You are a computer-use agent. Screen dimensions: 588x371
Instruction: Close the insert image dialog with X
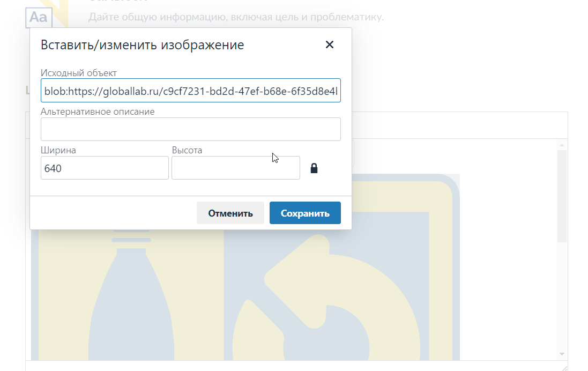(x=330, y=45)
